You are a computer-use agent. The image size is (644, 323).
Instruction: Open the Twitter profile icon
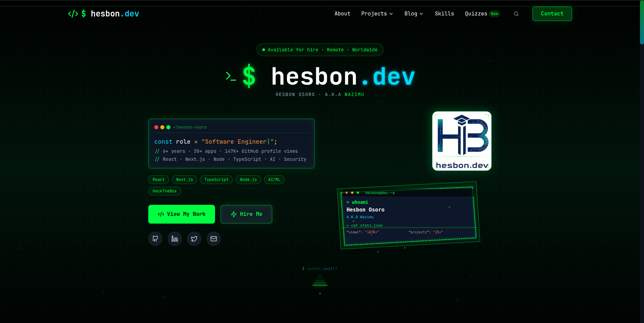coord(194,239)
